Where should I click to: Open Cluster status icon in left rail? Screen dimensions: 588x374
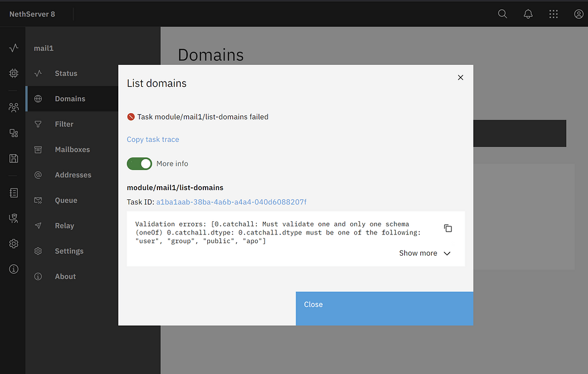tap(14, 48)
